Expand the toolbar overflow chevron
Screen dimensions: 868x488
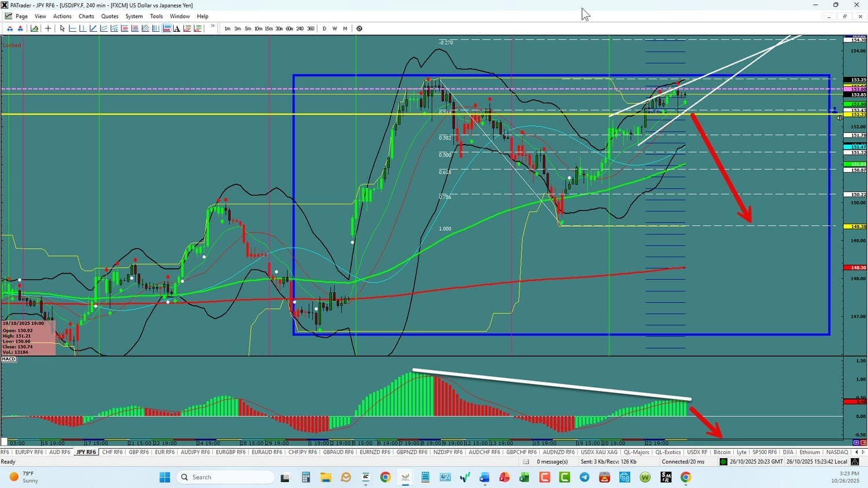212,27
